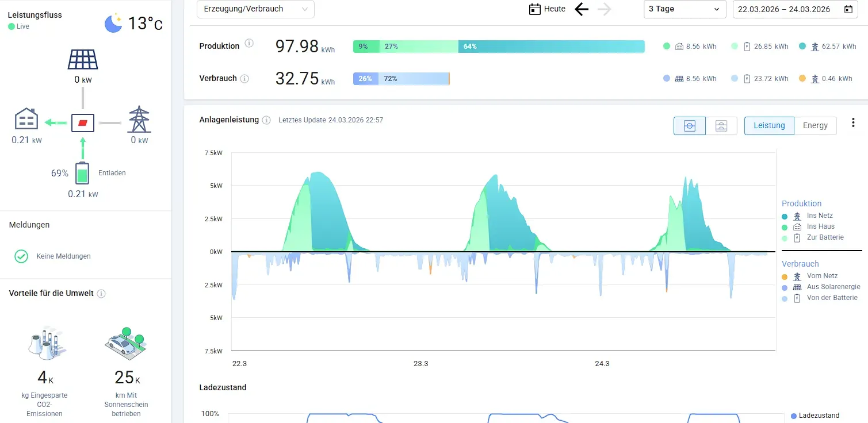Open the Erzeugung/Verbrauch dropdown
Screen dimensions: 868x423
[255, 9]
